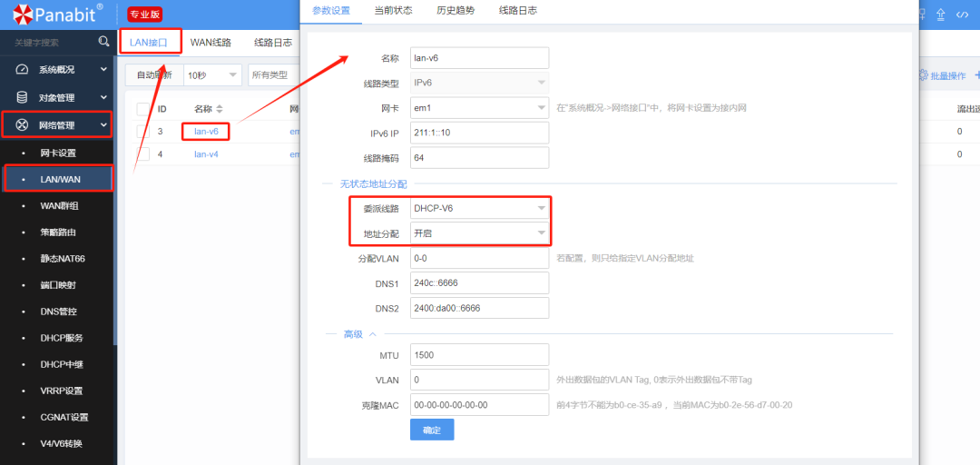The image size is (980, 465).
Task: Open the lan-v6 interface link
Action: [x=206, y=132]
